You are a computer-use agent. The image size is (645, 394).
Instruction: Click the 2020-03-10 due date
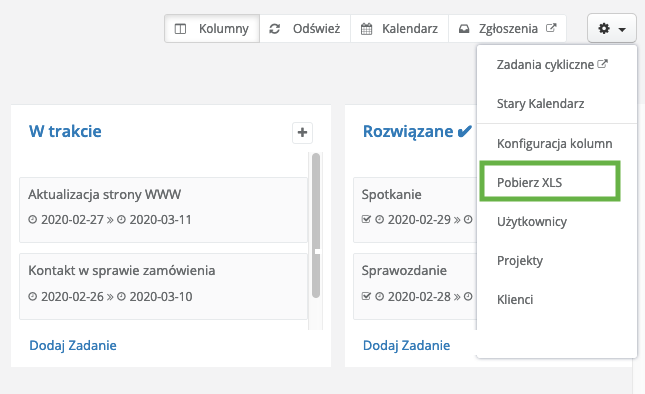tap(161, 297)
